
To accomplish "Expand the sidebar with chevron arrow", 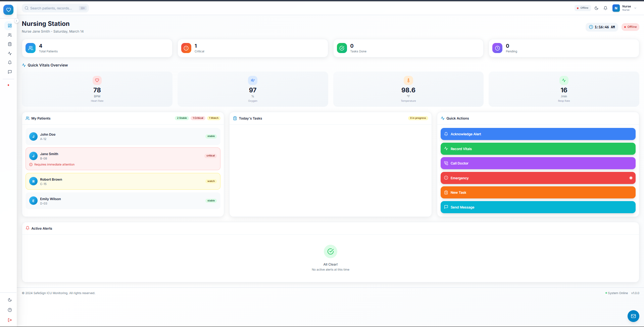I will point(16,21).
